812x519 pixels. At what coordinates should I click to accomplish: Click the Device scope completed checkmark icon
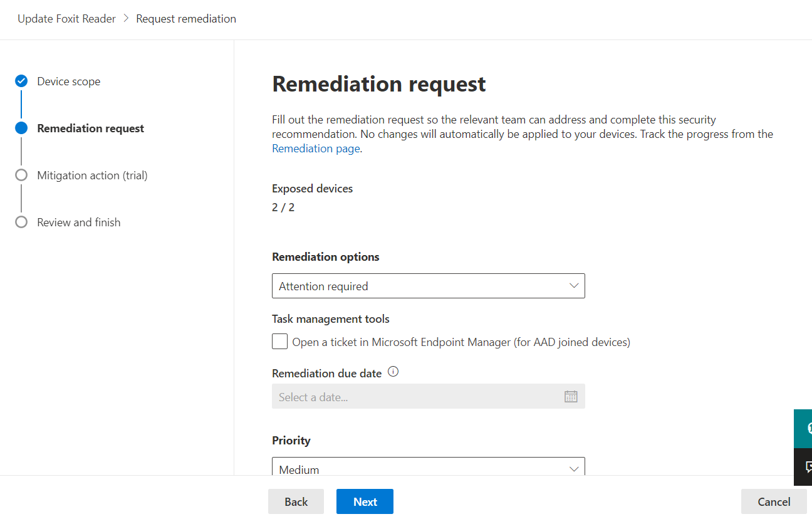[x=21, y=81]
